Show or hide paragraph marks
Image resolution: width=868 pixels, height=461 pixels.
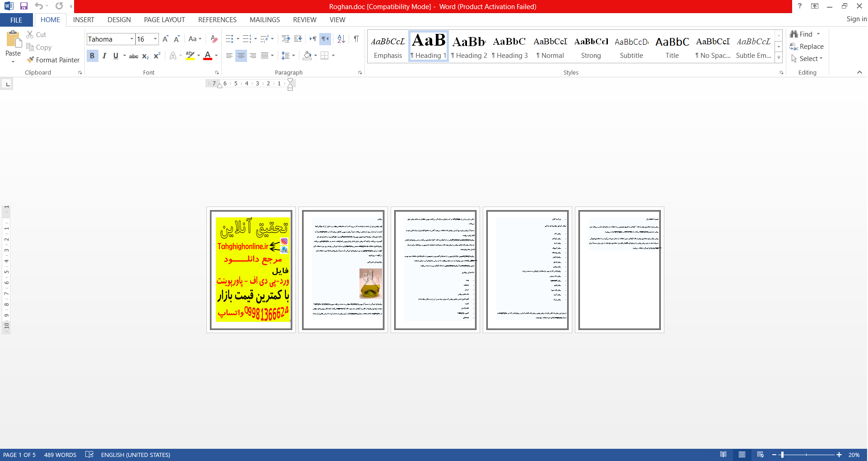coord(356,39)
